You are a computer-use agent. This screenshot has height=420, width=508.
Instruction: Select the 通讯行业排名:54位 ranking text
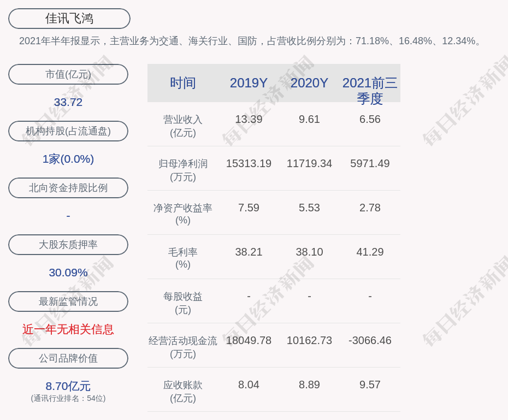(68, 399)
